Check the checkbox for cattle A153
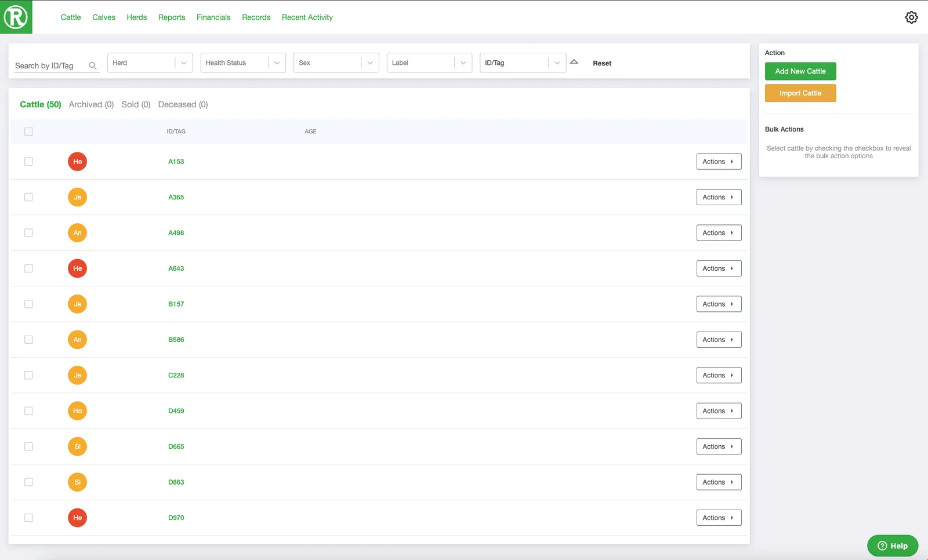 pyautogui.click(x=28, y=162)
